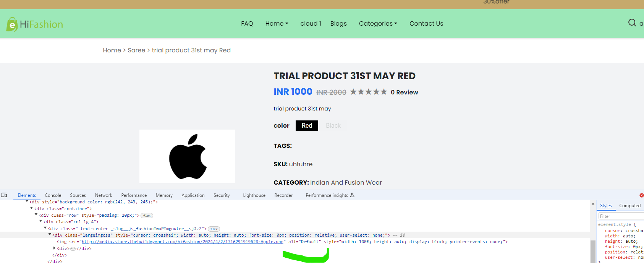644x263 pixels.
Task: Open the cloud 1 nav link
Action: tap(311, 23)
